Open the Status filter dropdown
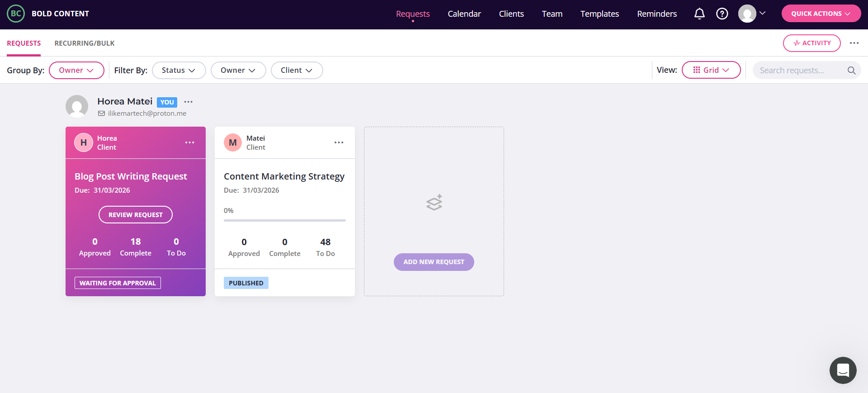The image size is (868, 393). [179, 70]
